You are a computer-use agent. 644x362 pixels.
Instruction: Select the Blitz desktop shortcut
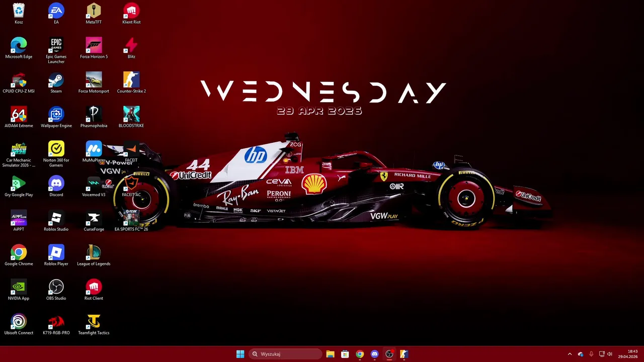[131, 48]
